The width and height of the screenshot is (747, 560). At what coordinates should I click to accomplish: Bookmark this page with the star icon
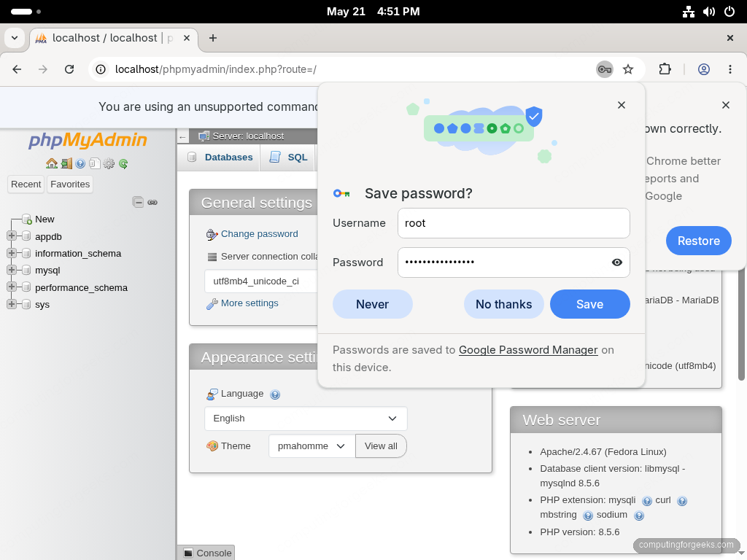pos(628,69)
